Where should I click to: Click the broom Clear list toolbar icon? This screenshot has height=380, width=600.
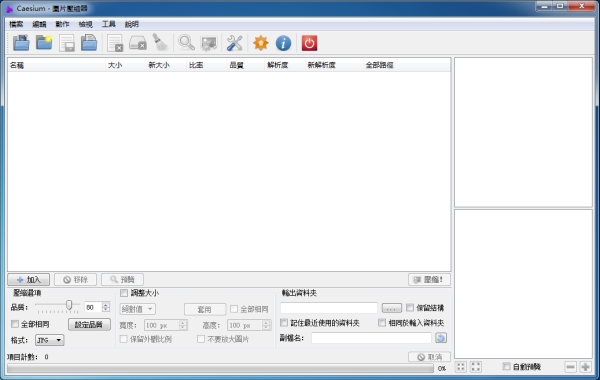160,43
